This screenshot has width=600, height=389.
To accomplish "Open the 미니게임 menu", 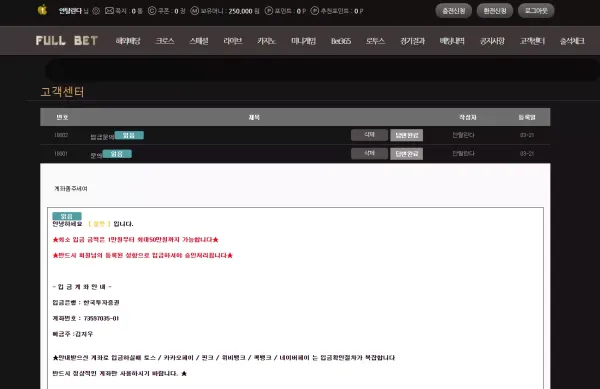I will (x=303, y=41).
